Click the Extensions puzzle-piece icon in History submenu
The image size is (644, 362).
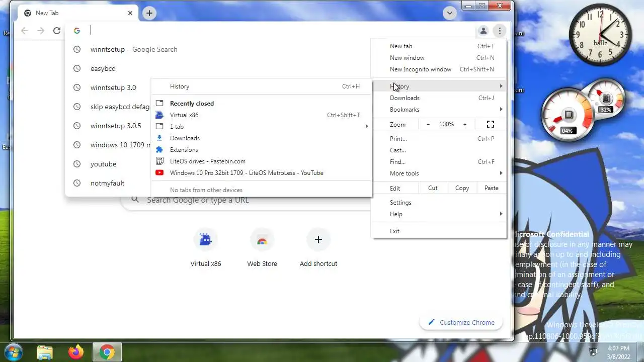(159, 149)
